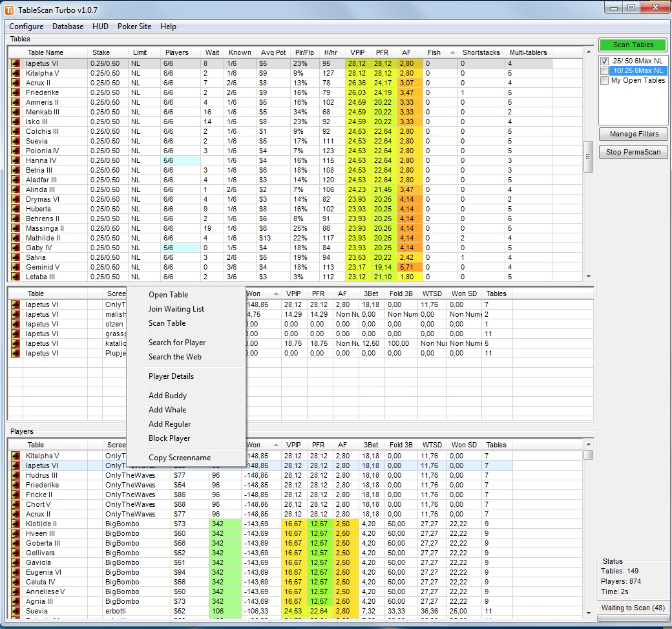This screenshot has width=672, height=629.
Task: Click the icon beside Amneris II table row
Action: pyautogui.click(x=16, y=102)
